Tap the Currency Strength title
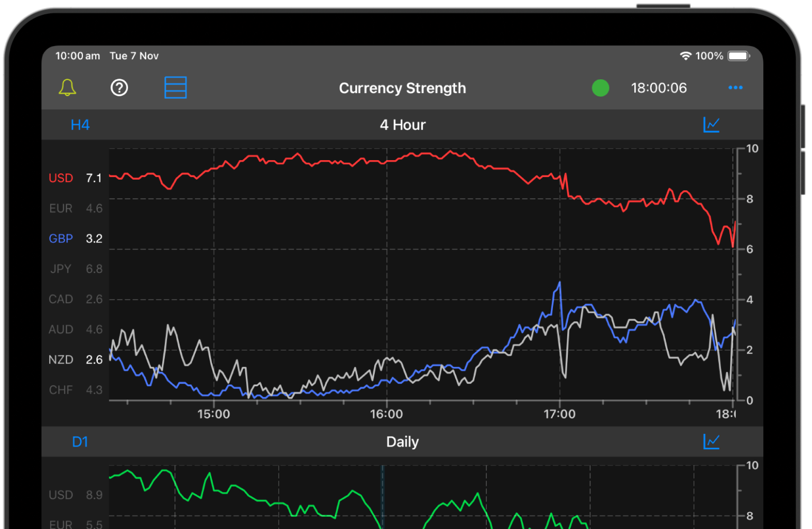 [x=402, y=88]
